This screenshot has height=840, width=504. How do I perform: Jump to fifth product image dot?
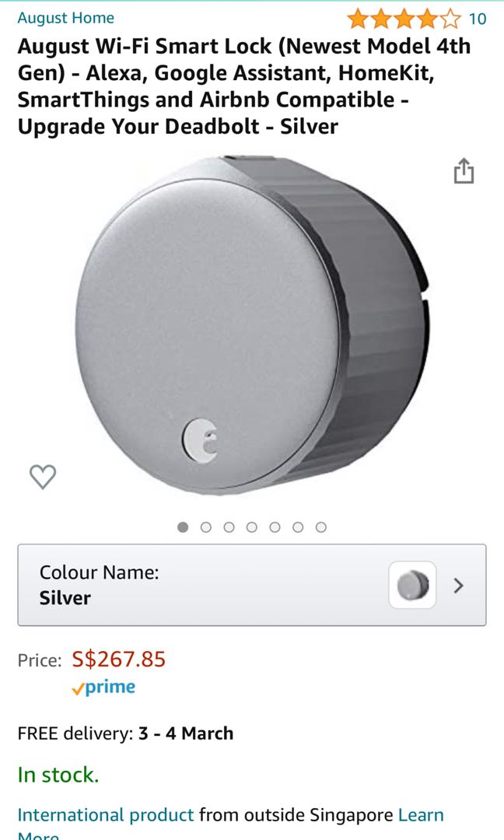275,527
